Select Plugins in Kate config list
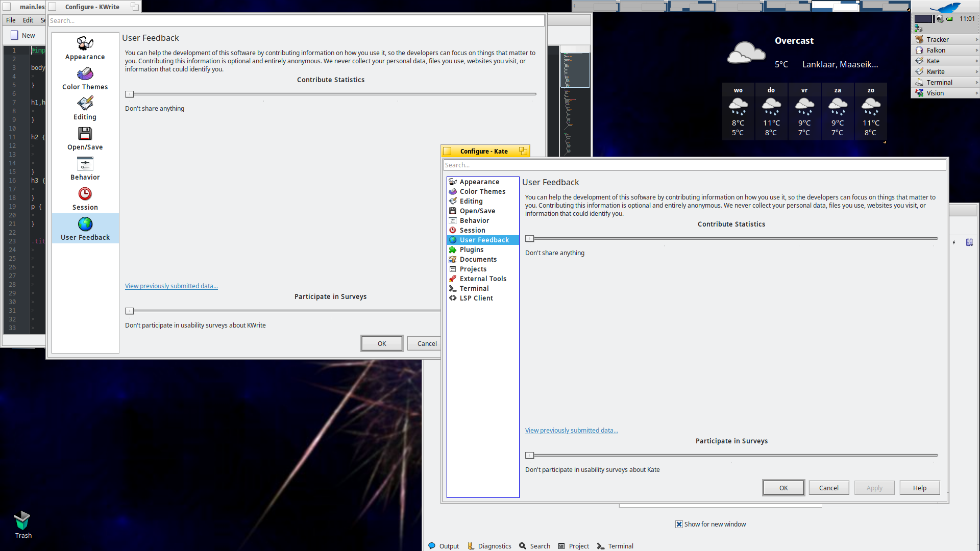980x551 pixels. click(483, 249)
